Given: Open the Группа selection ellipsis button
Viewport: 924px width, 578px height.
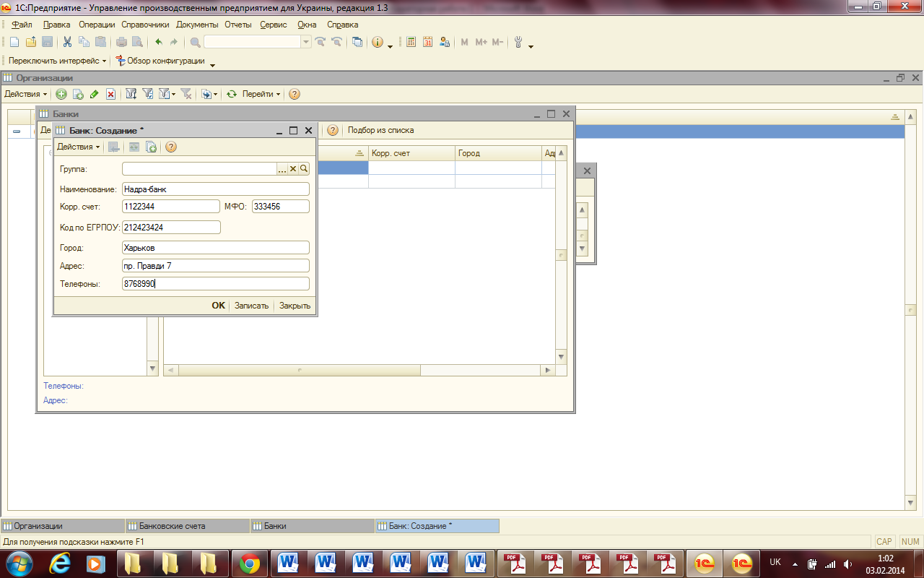Looking at the screenshot, I should click(282, 169).
